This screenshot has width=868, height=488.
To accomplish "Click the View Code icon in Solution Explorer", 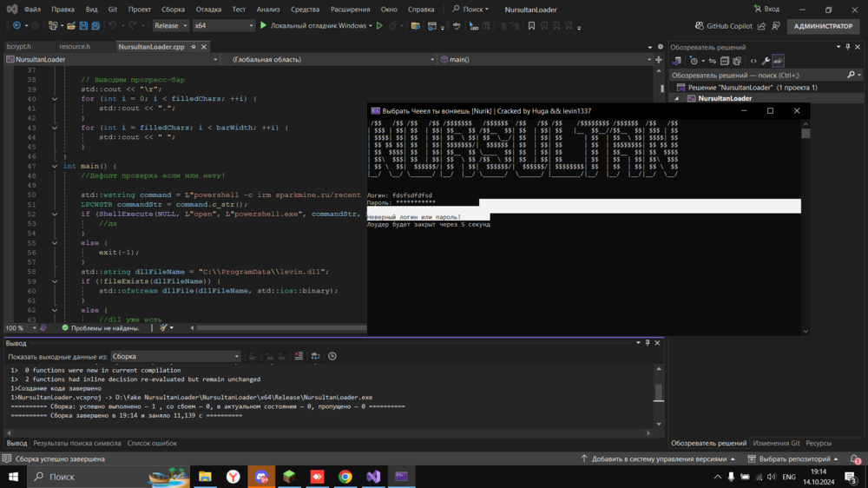I will click(x=753, y=61).
